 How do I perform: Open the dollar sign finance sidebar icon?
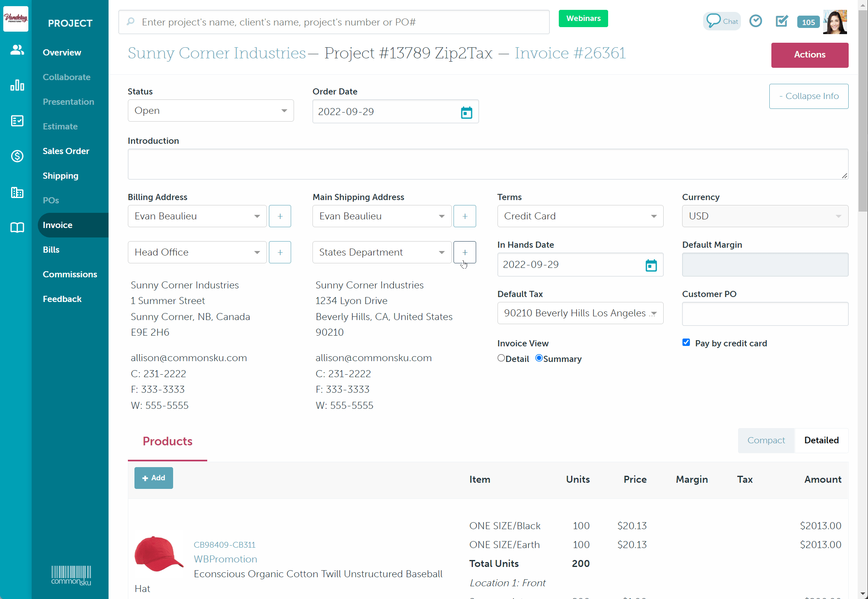pos(17,156)
